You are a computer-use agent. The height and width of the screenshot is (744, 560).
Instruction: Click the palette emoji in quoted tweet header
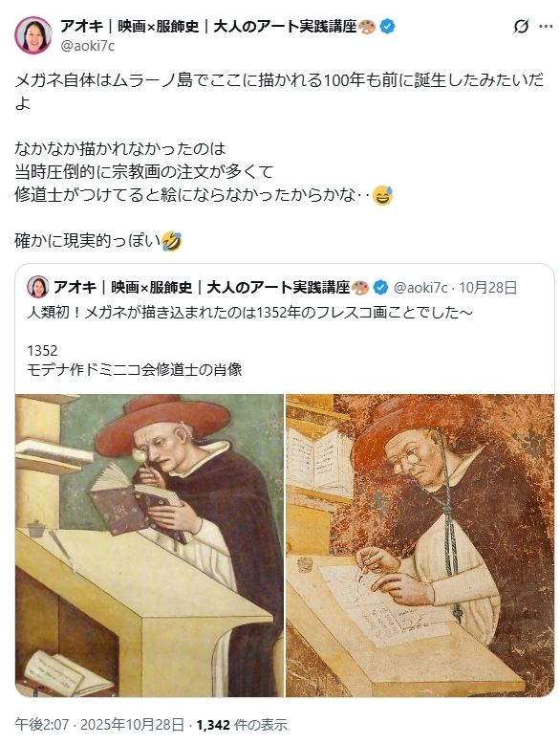[x=360, y=287]
